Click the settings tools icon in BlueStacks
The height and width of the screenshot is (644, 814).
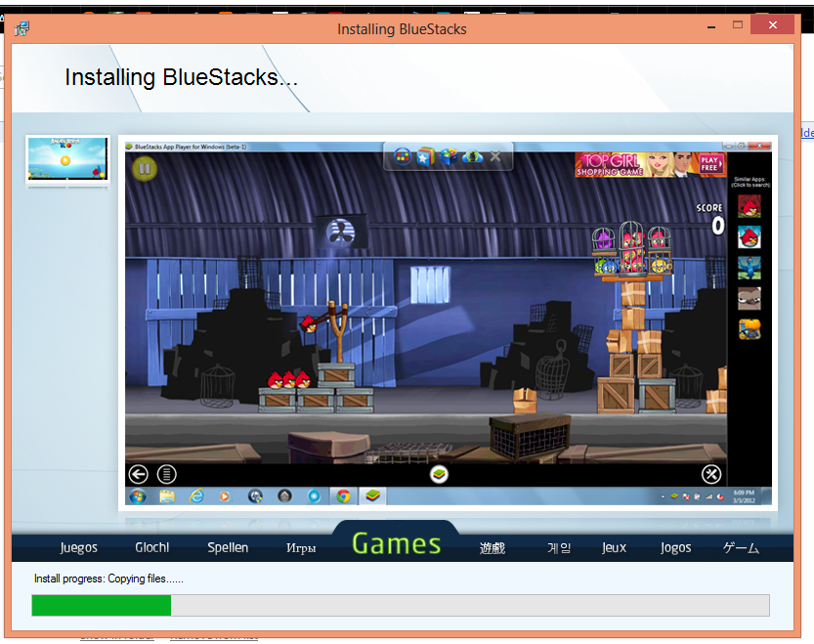pos(711,474)
